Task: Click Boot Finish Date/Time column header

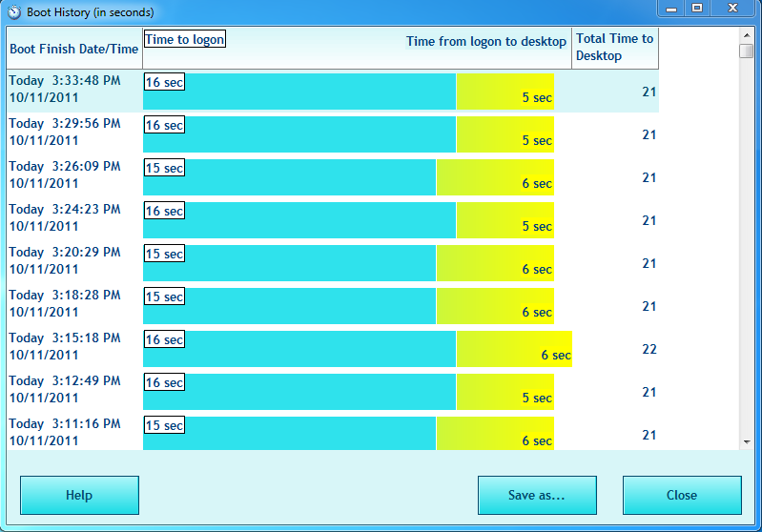Action: (74, 49)
